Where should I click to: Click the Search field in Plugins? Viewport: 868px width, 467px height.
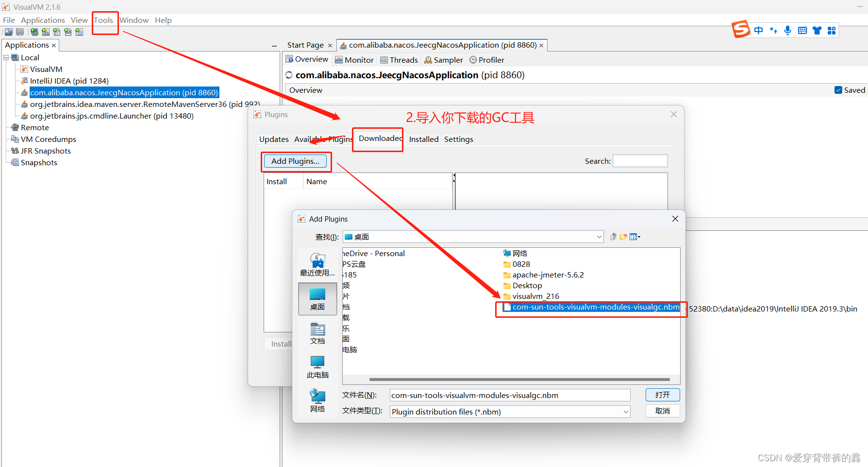coord(640,161)
